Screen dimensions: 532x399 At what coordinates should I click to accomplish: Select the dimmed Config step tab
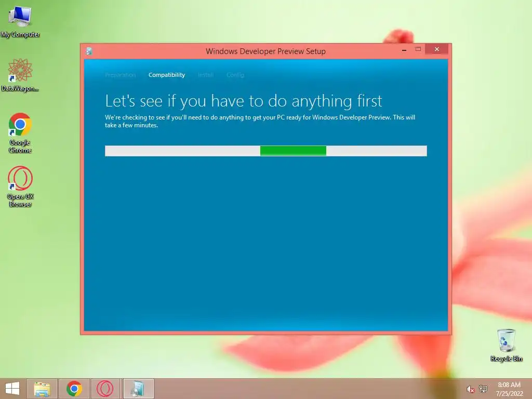pyautogui.click(x=235, y=75)
